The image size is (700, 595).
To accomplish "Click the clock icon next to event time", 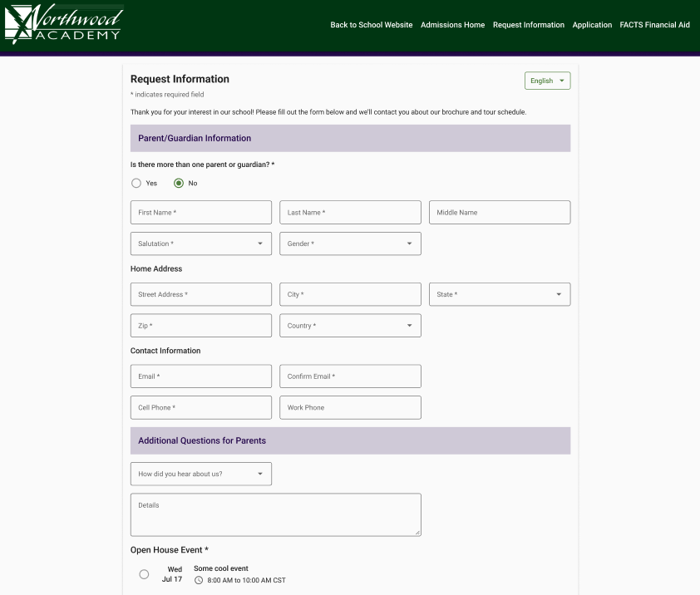I will [197, 579].
